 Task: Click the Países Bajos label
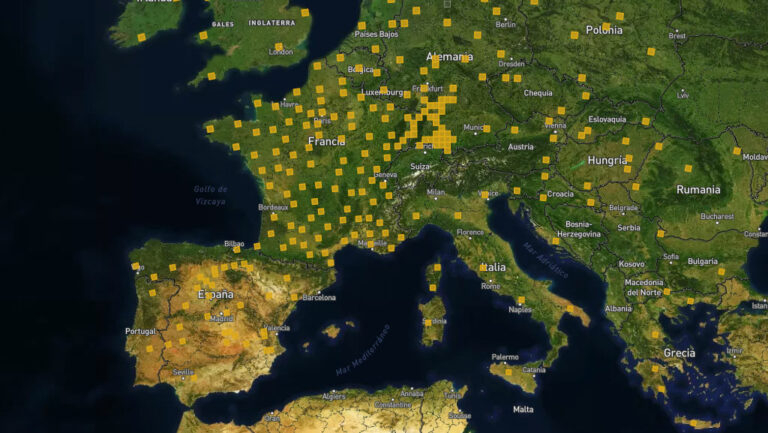(x=377, y=34)
